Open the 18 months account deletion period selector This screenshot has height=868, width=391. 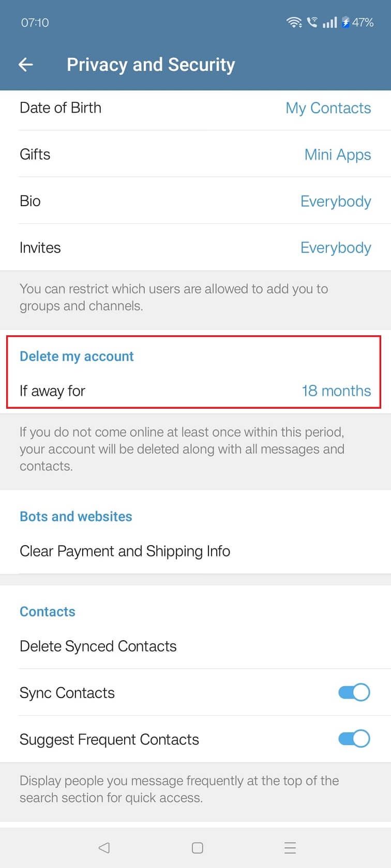[x=336, y=391]
